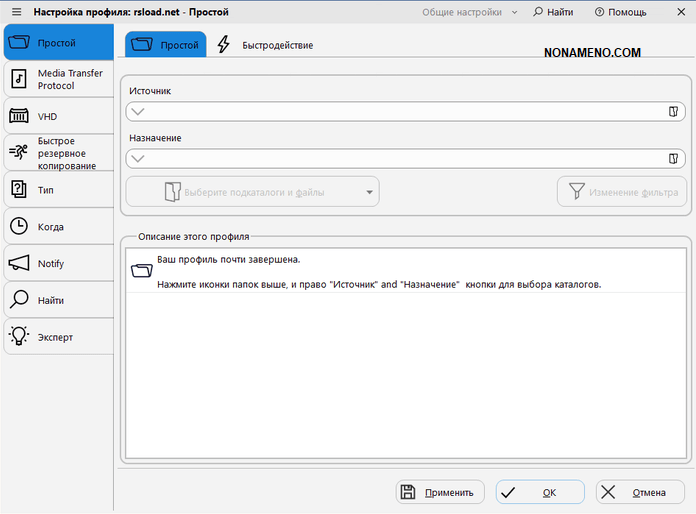Switch to the Быстродействие tab
696x514 pixels.
(266, 46)
